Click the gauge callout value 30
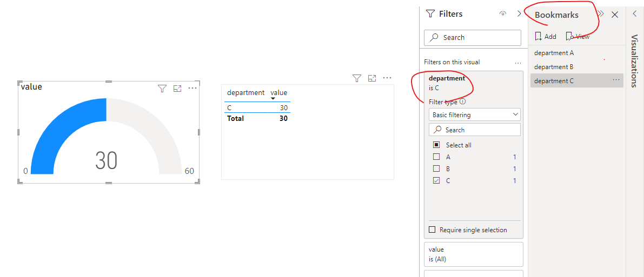The image size is (644, 277). pyautogui.click(x=107, y=160)
